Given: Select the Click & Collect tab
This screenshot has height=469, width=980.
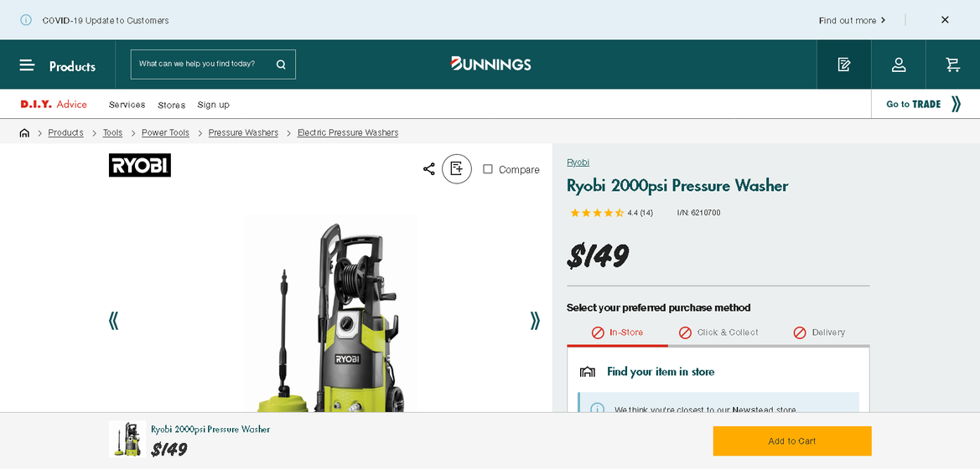Looking at the screenshot, I should [718, 332].
